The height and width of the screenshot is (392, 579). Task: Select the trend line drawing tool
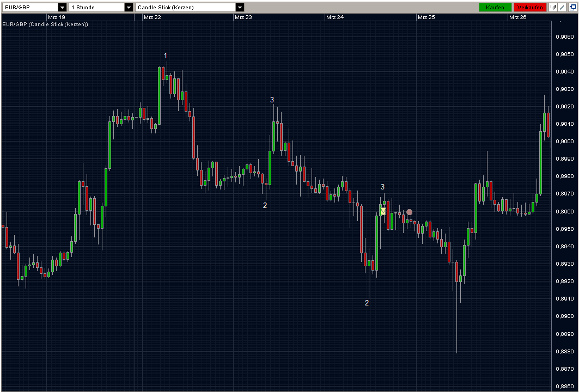[562, 8]
